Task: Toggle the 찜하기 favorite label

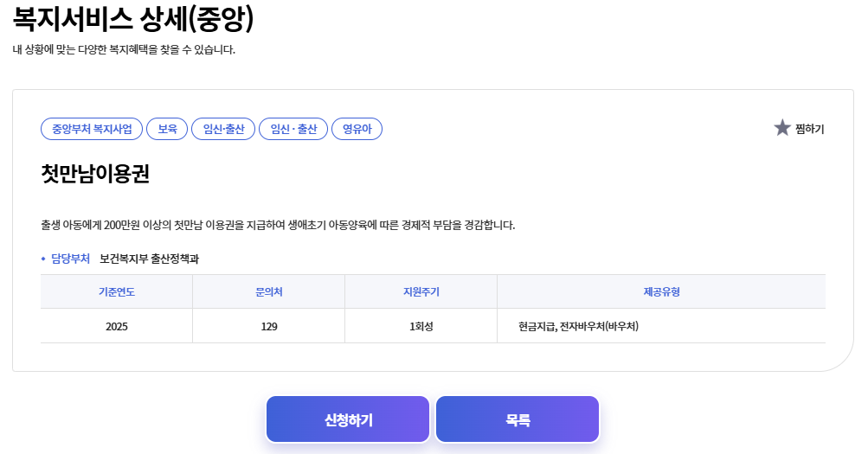Action: (x=809, y=129)
